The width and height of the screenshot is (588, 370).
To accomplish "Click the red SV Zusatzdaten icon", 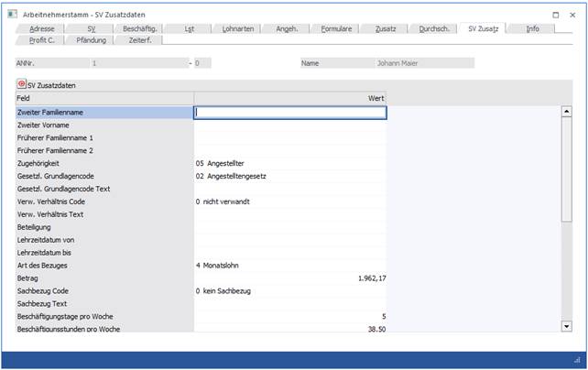I will 22,84.
